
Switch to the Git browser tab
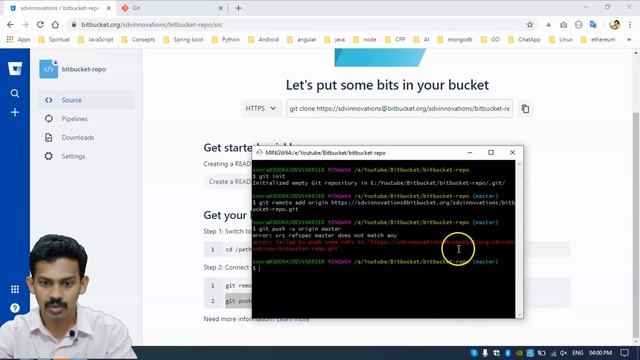click(171, 8)
